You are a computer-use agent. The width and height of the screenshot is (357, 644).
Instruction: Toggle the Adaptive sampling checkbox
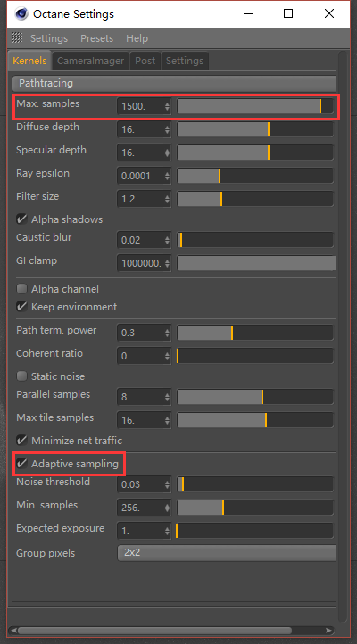click(21, 464)
